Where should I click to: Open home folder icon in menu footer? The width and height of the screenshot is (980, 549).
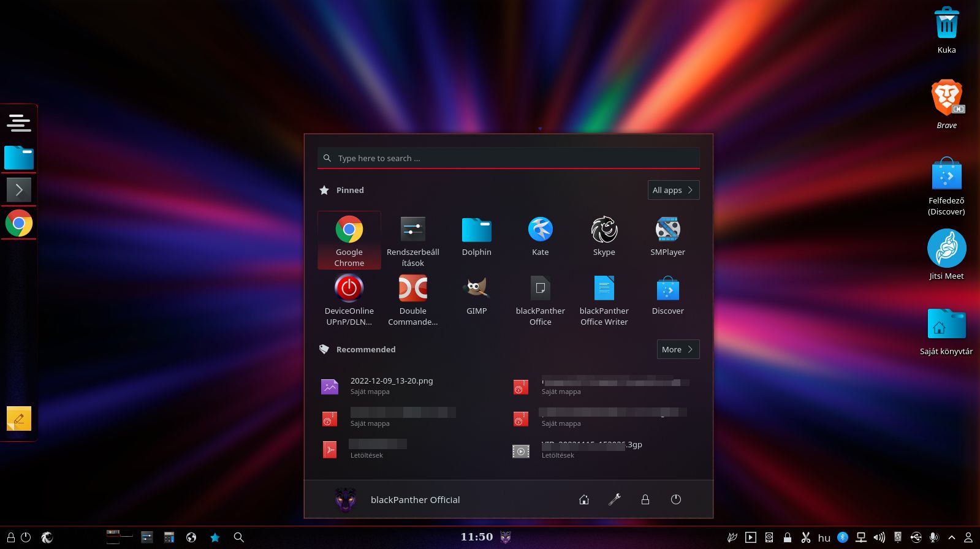point(584,499)
